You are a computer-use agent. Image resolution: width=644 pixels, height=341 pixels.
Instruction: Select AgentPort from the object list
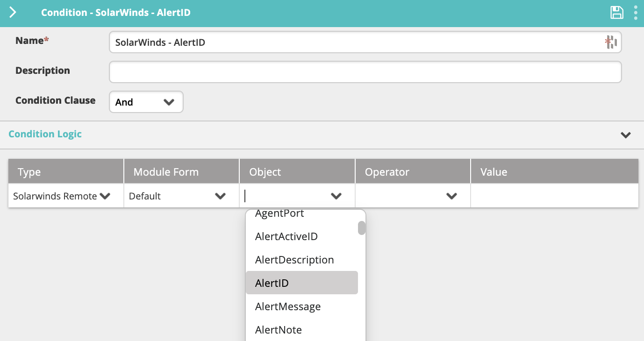279,213
